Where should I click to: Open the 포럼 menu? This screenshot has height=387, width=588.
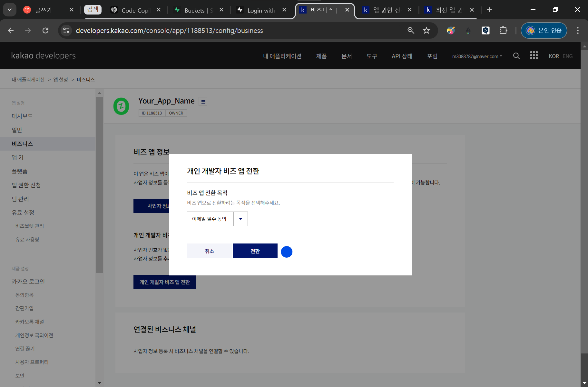[432, 56]
